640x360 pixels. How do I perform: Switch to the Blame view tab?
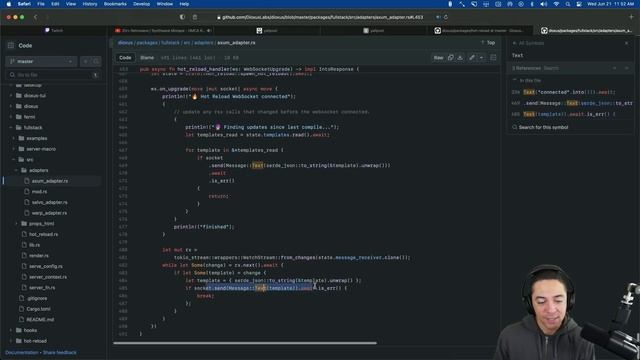(x=147, y=58)
